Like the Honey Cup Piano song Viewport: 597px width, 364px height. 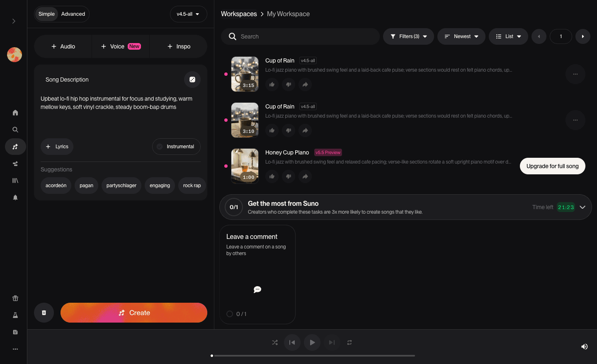(x=272, y=176)
